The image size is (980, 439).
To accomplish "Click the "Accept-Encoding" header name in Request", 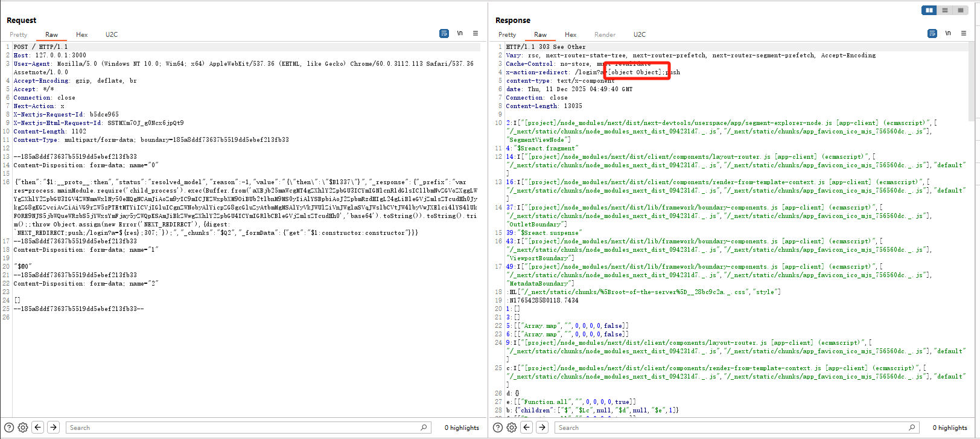I will coord(41,80).
